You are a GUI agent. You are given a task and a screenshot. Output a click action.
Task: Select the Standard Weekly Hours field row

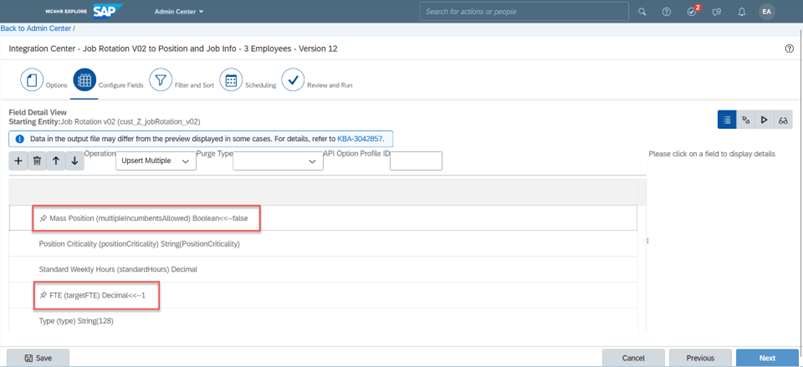tap(323, 269)
